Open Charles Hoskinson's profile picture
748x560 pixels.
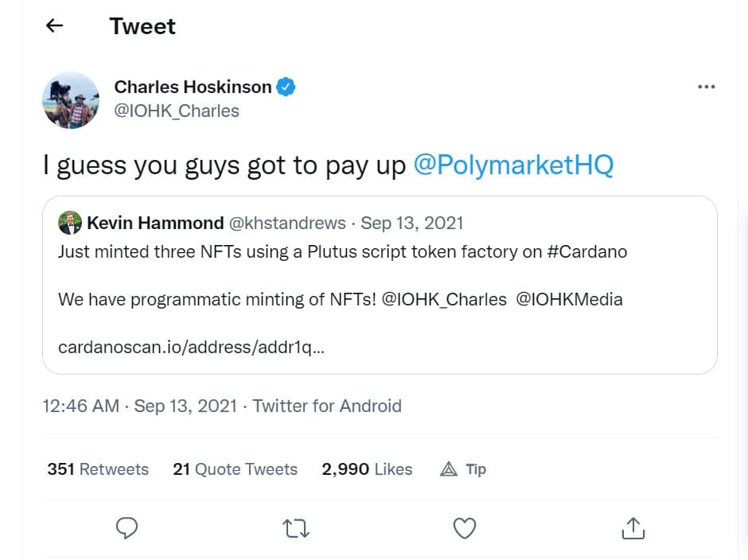coord(71,99)
